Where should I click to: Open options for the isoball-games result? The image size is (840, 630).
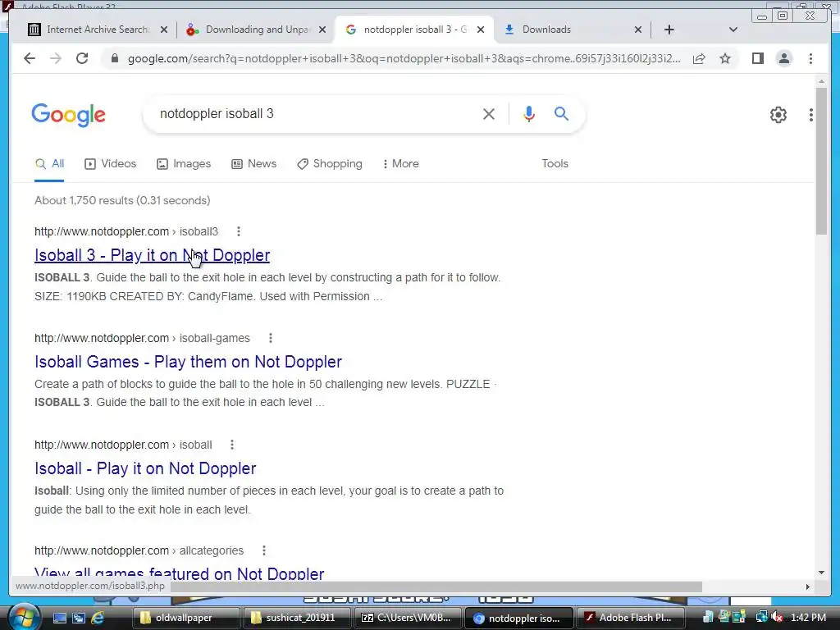coord(271,338)
